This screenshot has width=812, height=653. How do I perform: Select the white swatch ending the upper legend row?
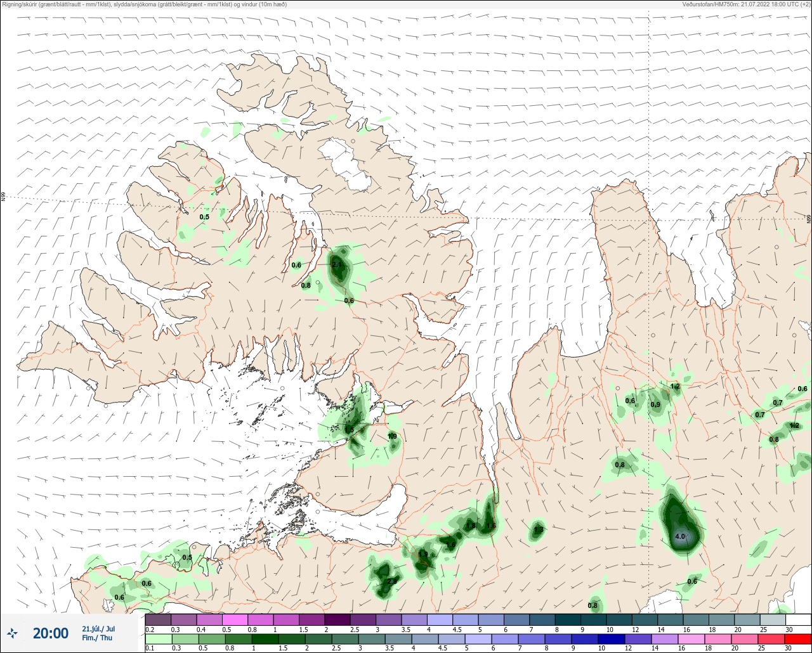point(797,619)
